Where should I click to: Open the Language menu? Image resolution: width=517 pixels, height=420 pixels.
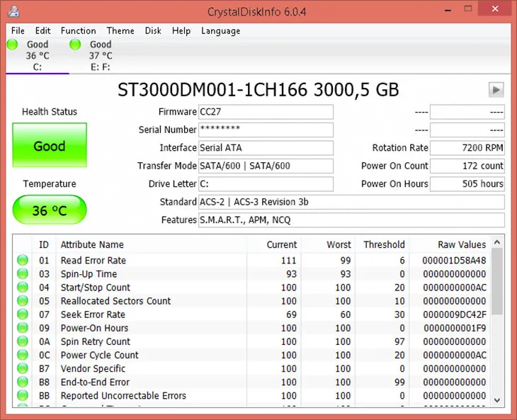click(x=220, y=31)
